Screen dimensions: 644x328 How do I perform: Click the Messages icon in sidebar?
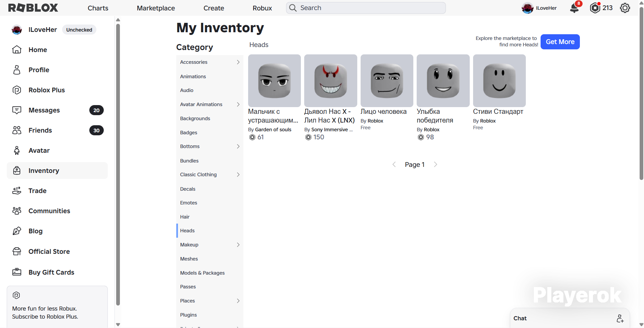point(17,110)
